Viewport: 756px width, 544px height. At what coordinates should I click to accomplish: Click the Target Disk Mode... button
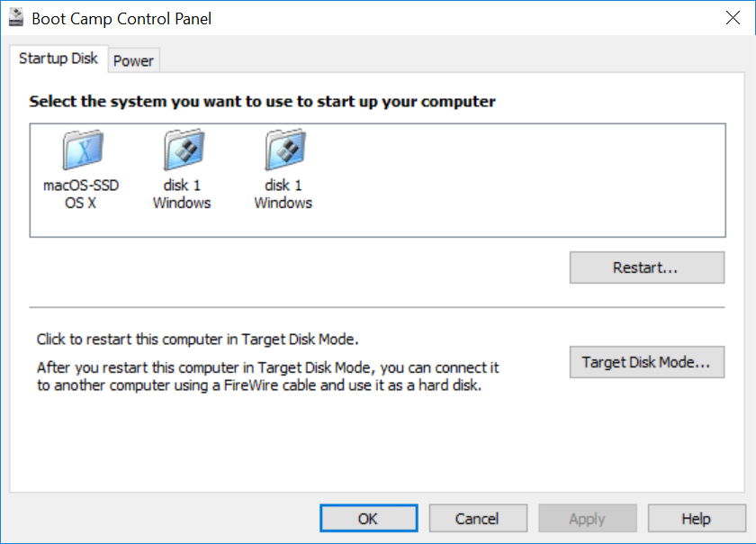[x=646, y=362]
